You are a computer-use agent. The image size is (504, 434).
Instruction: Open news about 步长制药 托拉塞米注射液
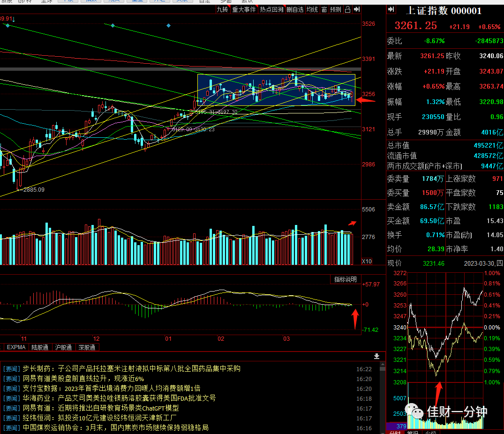[131, 368]
